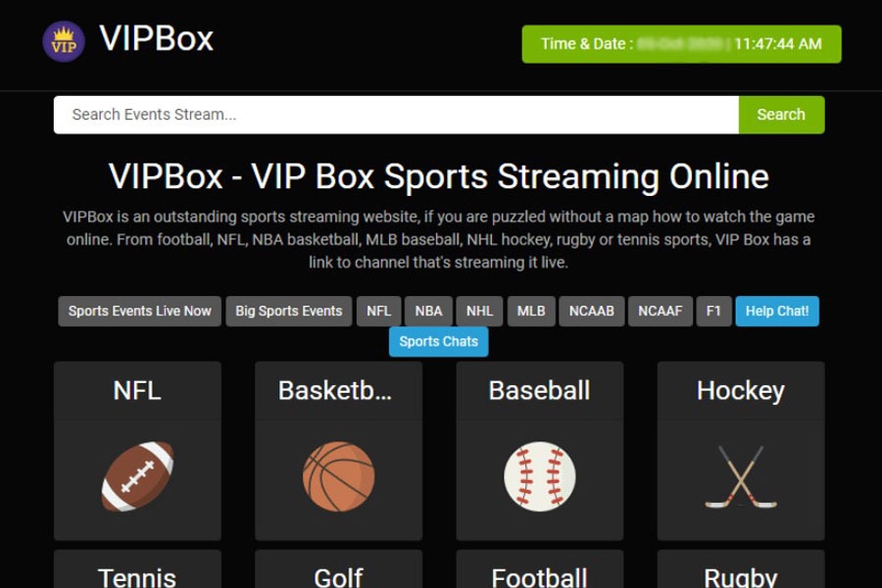Click the VIP crown logo icon
This screenshot has height=588, width=882.
pyautogui.click(x=64, y=41)
